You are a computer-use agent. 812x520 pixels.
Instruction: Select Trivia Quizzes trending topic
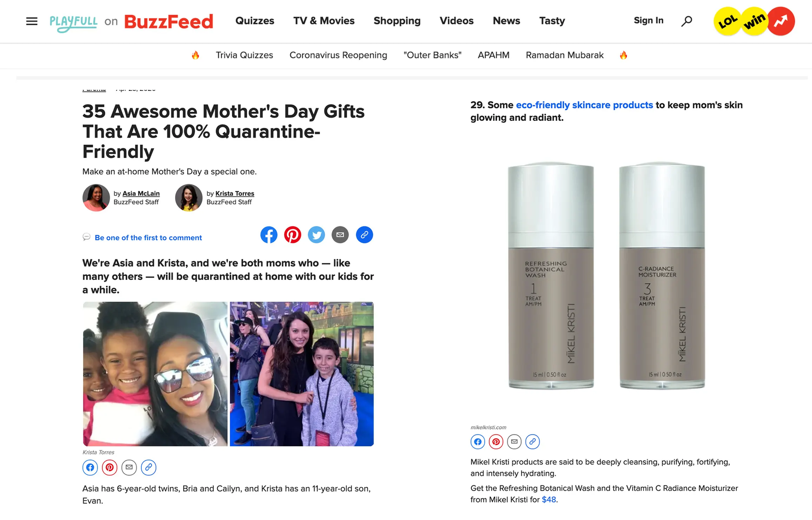[x=244, y=55]
